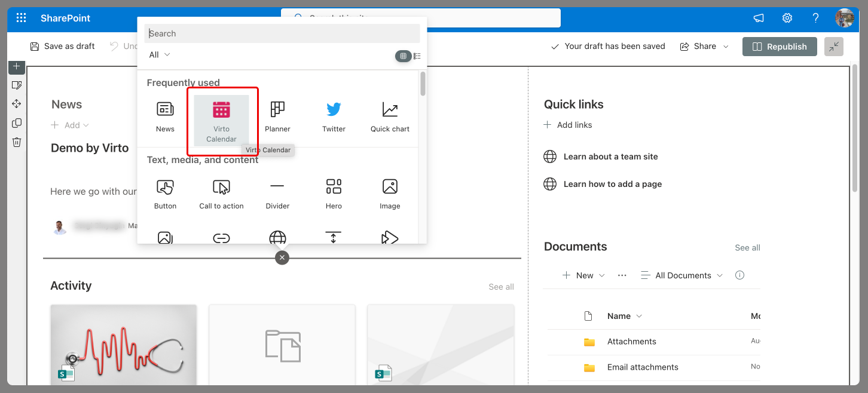Delete web part using the trash icon
The width and height of the screenshot is (868, 393).
click(x=17, y=142)
